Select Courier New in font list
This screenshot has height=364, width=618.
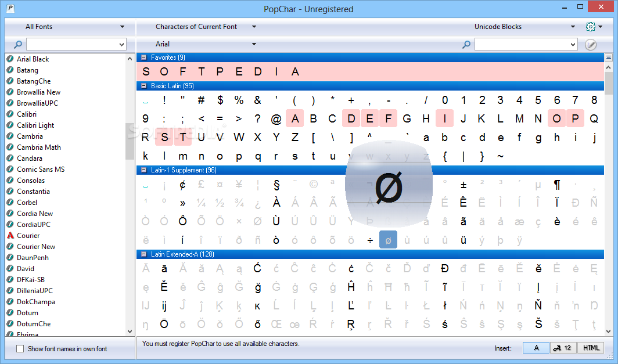[x=36, y=247]
